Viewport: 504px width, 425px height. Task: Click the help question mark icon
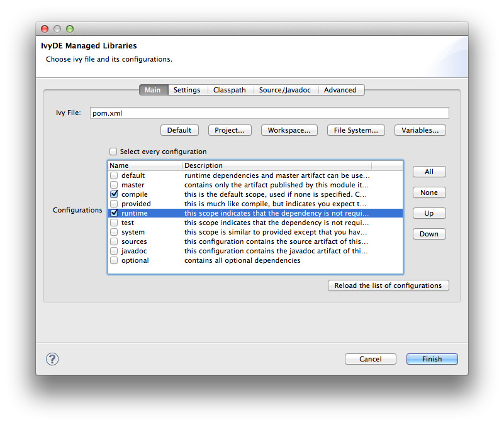tap(53, 359)
